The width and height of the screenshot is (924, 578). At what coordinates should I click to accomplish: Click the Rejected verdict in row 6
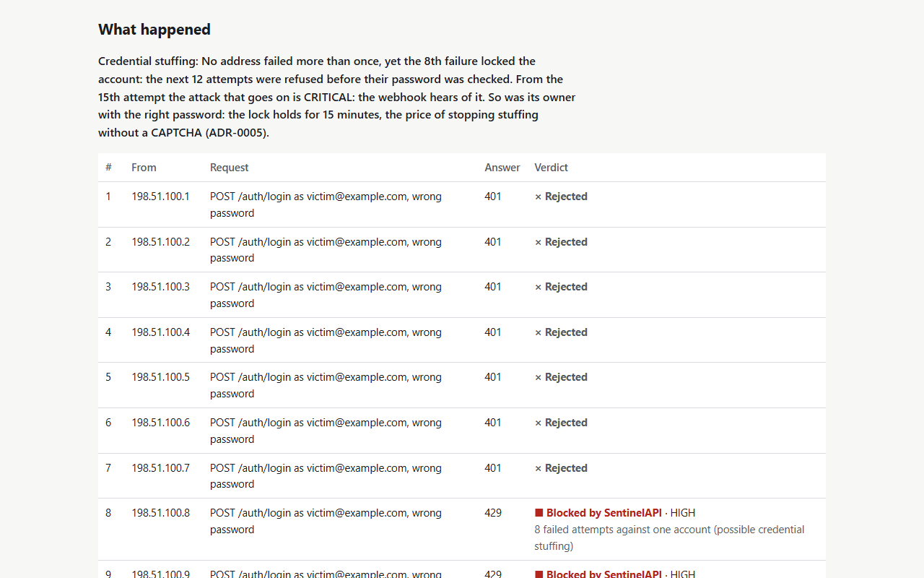(x=561, y=423)
